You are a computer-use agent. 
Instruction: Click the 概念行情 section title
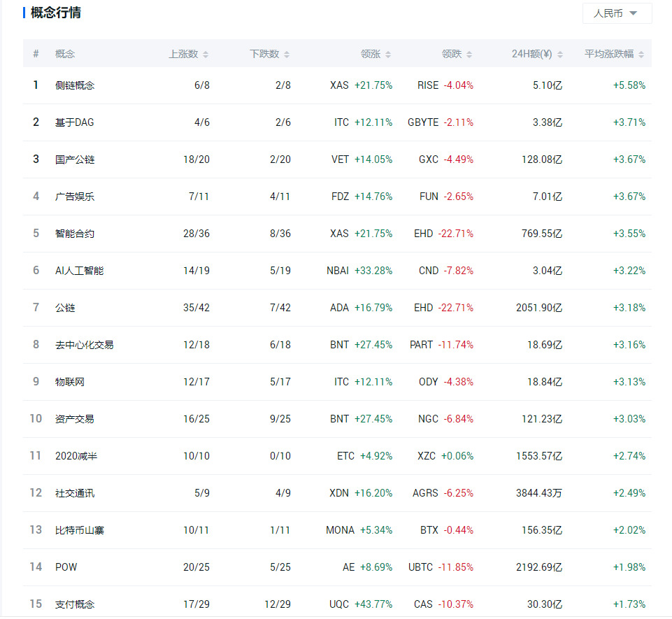56,13
